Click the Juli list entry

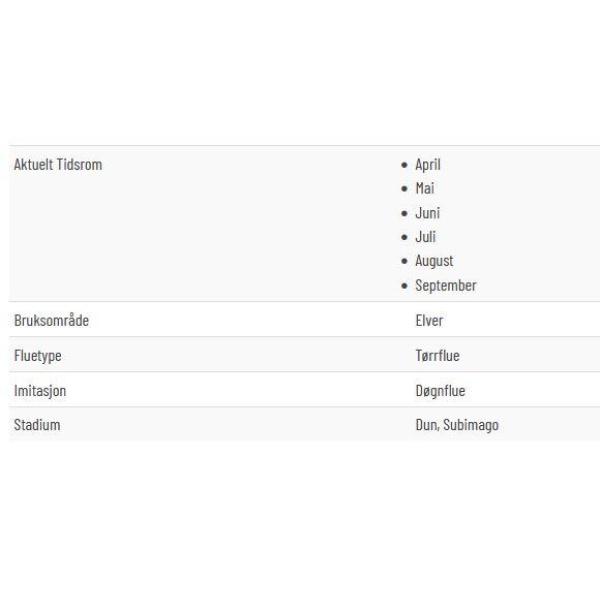[426, 237]
